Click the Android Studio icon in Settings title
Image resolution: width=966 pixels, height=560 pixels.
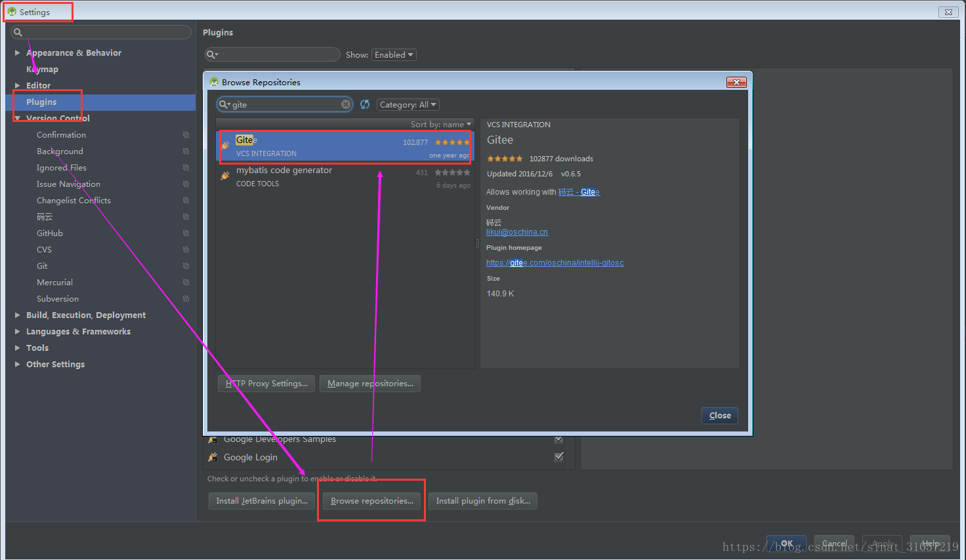[x=12, y=12]
